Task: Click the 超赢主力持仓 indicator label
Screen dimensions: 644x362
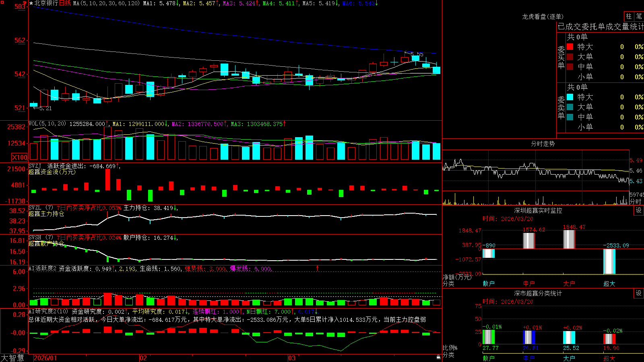Action: [x=46, y=214]
